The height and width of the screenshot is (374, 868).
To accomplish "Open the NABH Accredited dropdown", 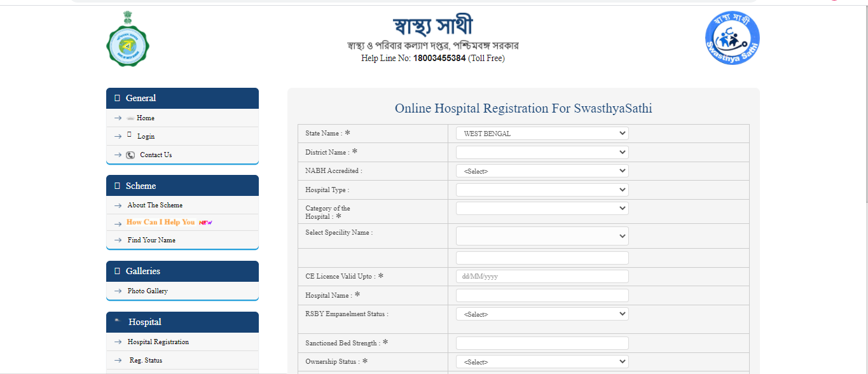I will click(x=542, y=171).
